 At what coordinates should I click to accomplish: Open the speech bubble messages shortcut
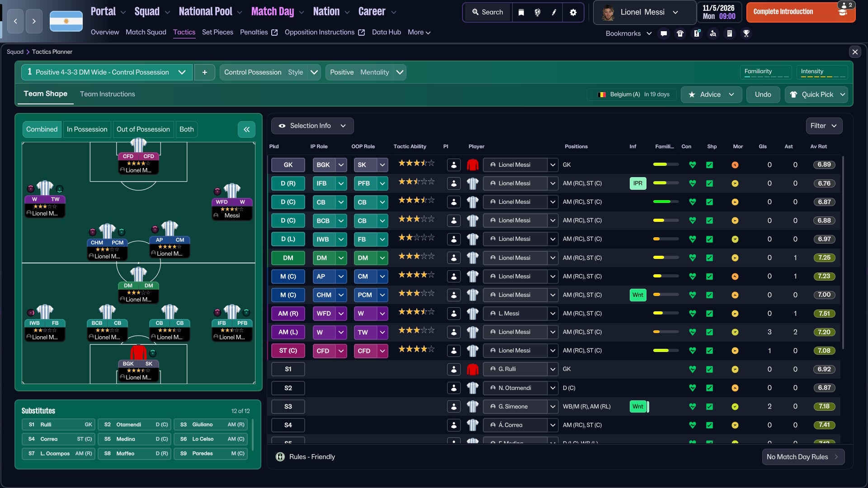(664, 33)
